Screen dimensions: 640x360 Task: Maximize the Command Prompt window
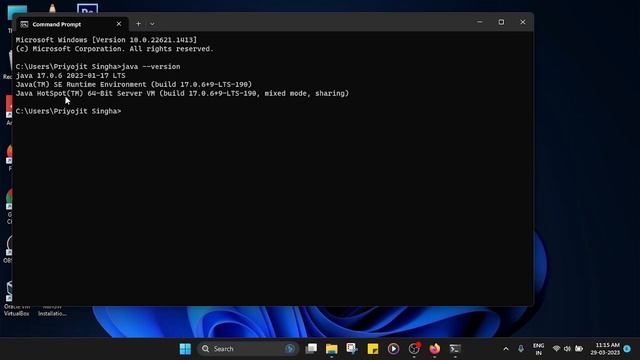click(x=501, y=22)
